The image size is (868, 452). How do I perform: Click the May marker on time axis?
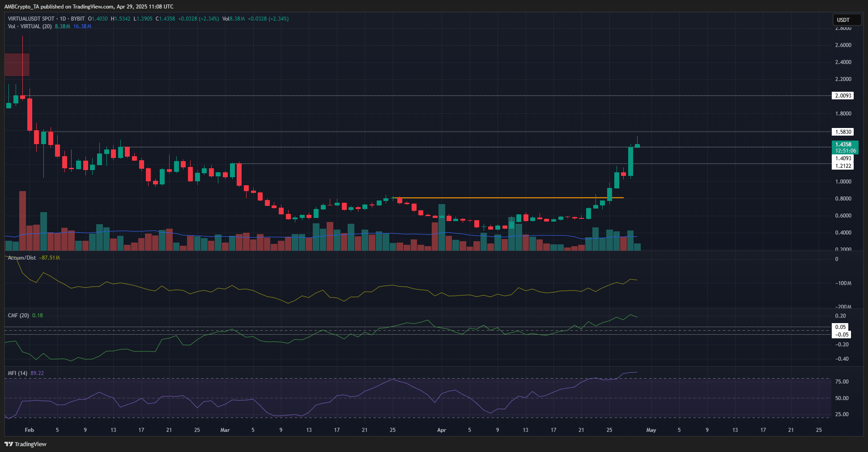(651, 430)
